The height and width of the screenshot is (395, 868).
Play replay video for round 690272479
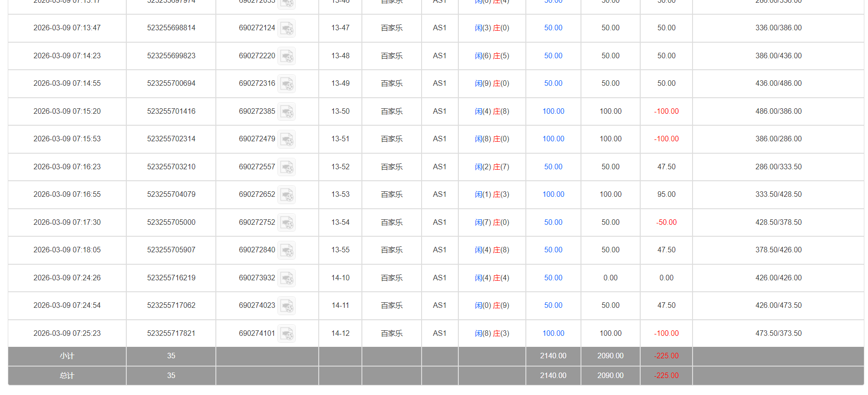(287, 139)
